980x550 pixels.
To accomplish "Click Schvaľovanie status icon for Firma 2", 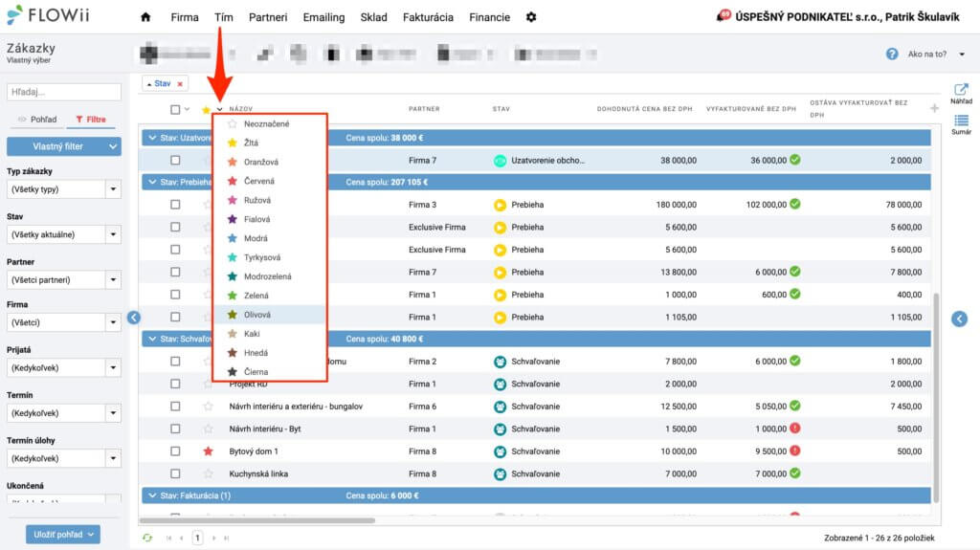I will point(500,362).
